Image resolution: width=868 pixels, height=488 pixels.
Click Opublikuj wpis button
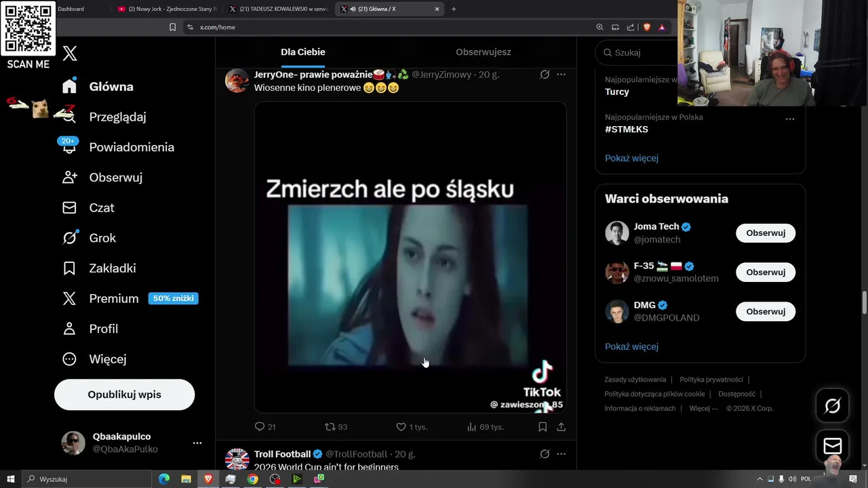(124, 394)
